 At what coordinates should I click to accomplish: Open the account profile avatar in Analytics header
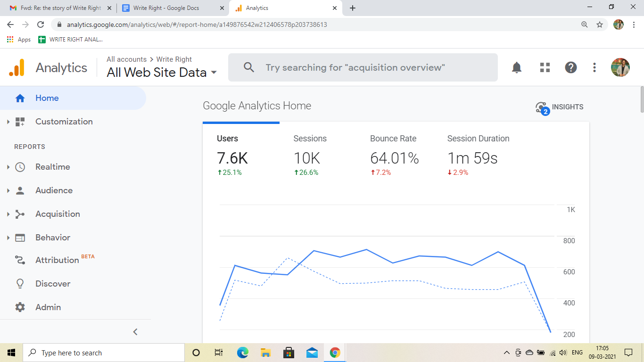(620, 67)
